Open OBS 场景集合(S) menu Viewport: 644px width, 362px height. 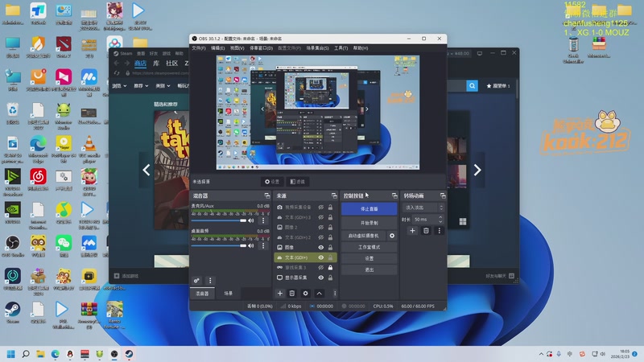[x=317, y=48]
